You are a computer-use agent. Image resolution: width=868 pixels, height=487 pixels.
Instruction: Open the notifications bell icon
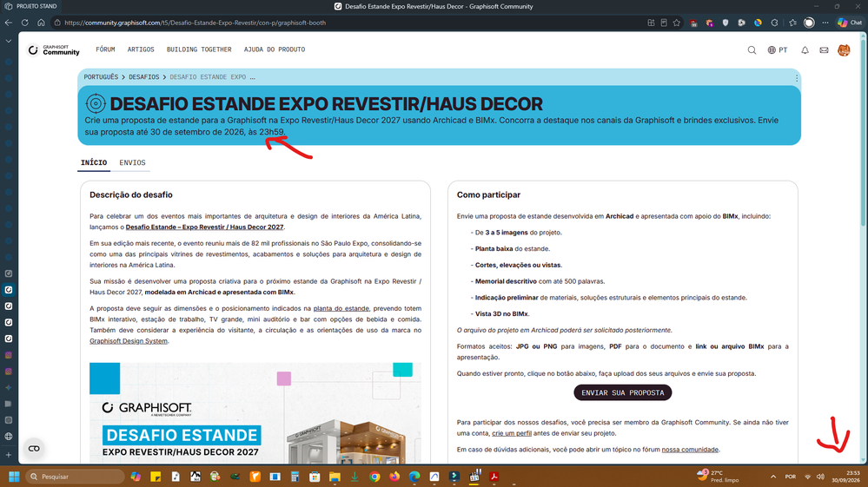click(x=805, y=50)
